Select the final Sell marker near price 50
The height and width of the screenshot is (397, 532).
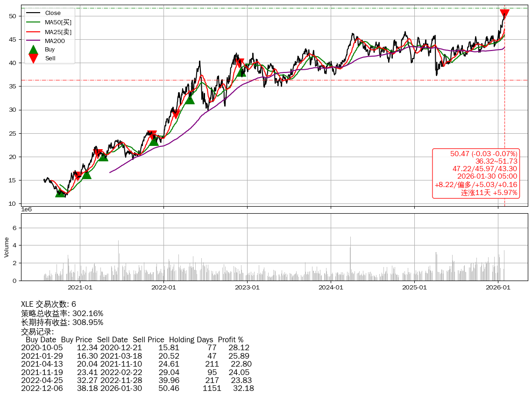(504, 14)
